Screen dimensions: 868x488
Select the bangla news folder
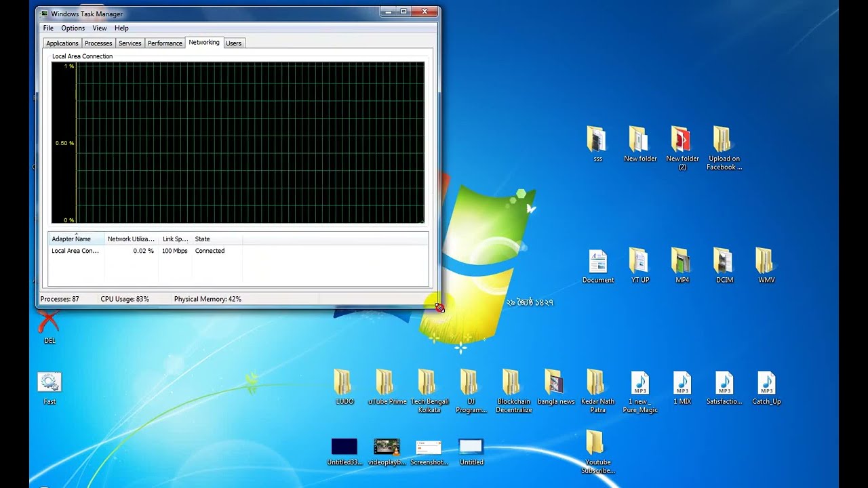pyautogui.click(x=556, y=387)
